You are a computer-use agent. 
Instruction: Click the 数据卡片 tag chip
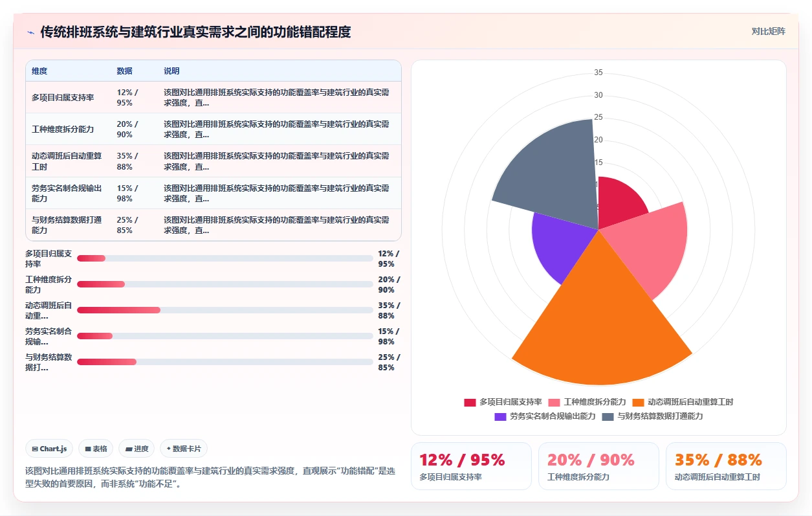pyautogui.click(x=184, y=449)
